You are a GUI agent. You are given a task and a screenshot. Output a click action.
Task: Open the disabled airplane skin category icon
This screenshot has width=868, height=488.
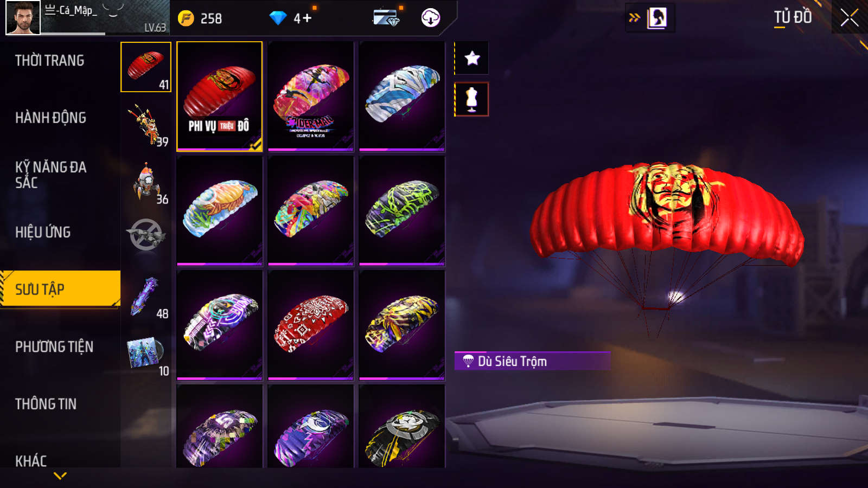pos(146,235)
